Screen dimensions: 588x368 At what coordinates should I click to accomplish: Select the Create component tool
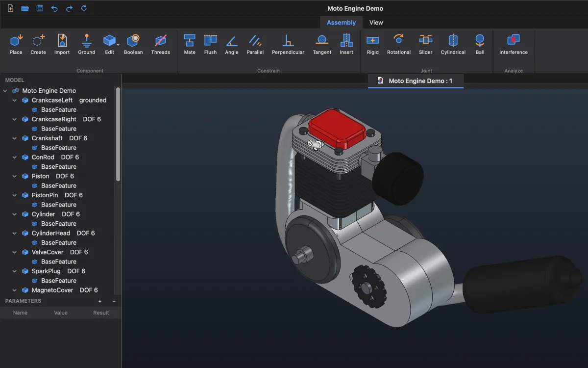point(38,45)
